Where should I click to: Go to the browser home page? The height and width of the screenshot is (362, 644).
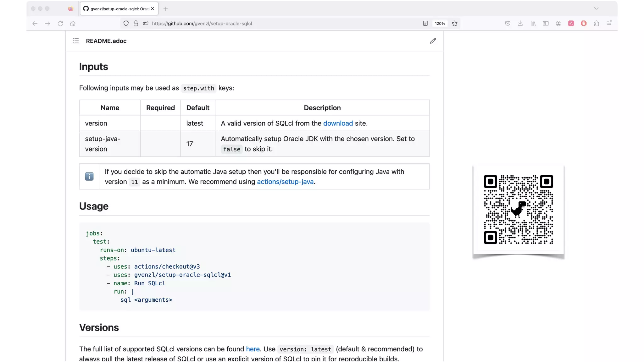point(73,24)
